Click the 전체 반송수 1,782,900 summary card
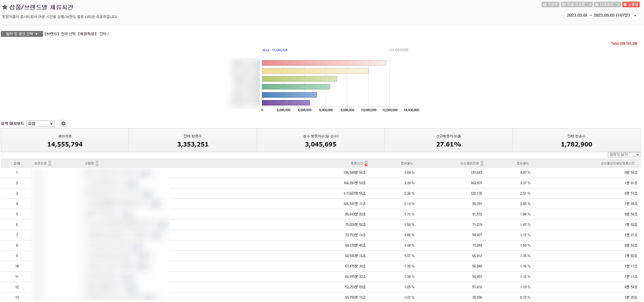Image resolution: width=644 pixels, height=302 pixels. click(577, 140)
